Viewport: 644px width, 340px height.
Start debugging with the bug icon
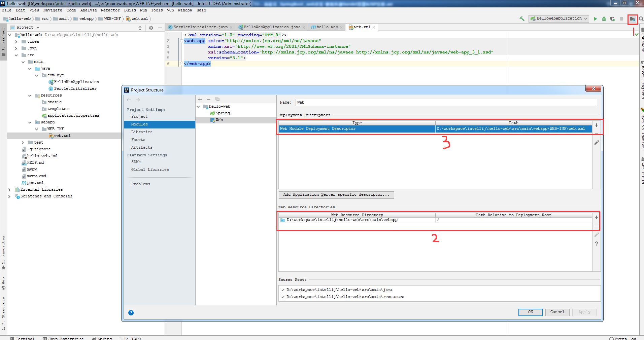[604, 19]
